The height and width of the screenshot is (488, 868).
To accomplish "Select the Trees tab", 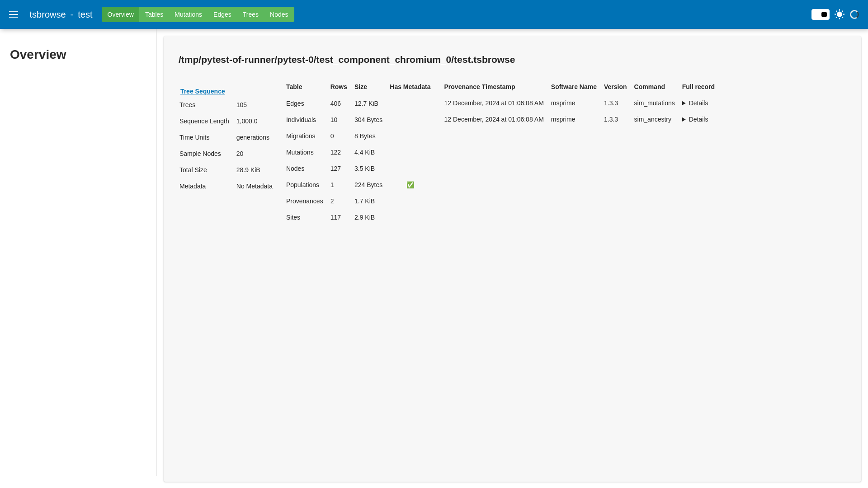I will [250, 14].
